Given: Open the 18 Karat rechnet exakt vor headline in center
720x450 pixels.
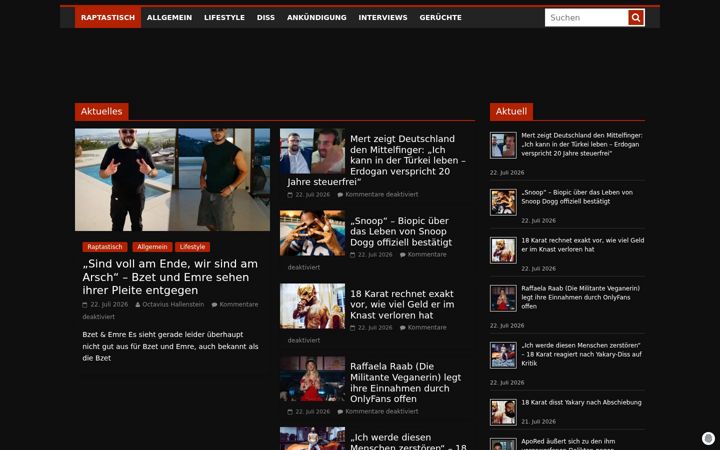Looking at the screenshot, I should (402, 304).
